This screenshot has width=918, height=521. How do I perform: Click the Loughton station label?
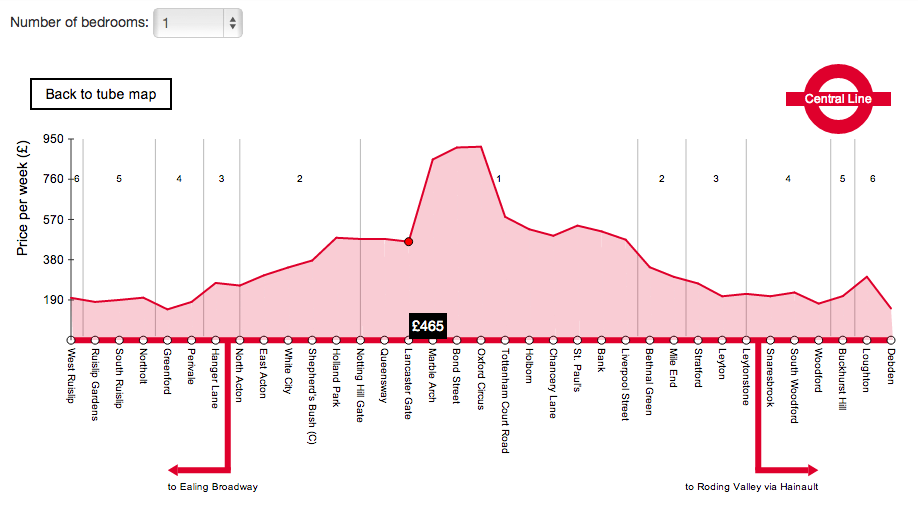866,368
